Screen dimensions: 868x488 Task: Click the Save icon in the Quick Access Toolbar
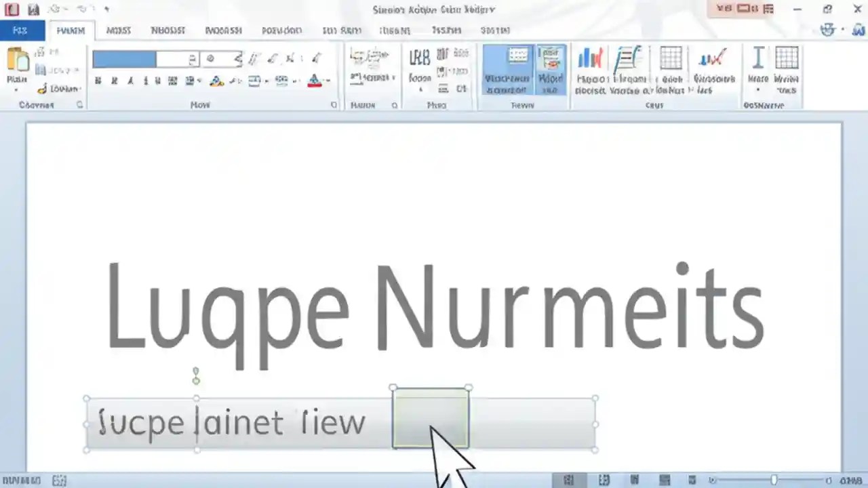33,9
